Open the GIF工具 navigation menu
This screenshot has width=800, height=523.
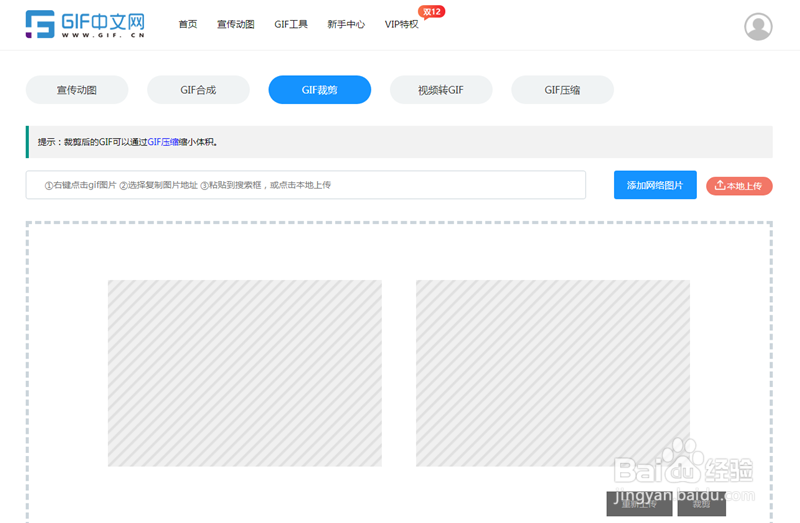pos(291,24)
